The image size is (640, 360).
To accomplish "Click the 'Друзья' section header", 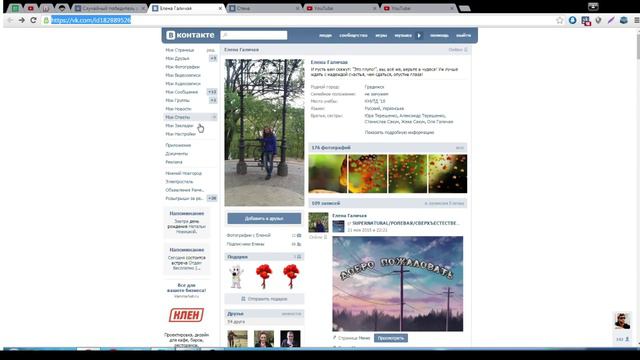I will (x=264, y=314).
